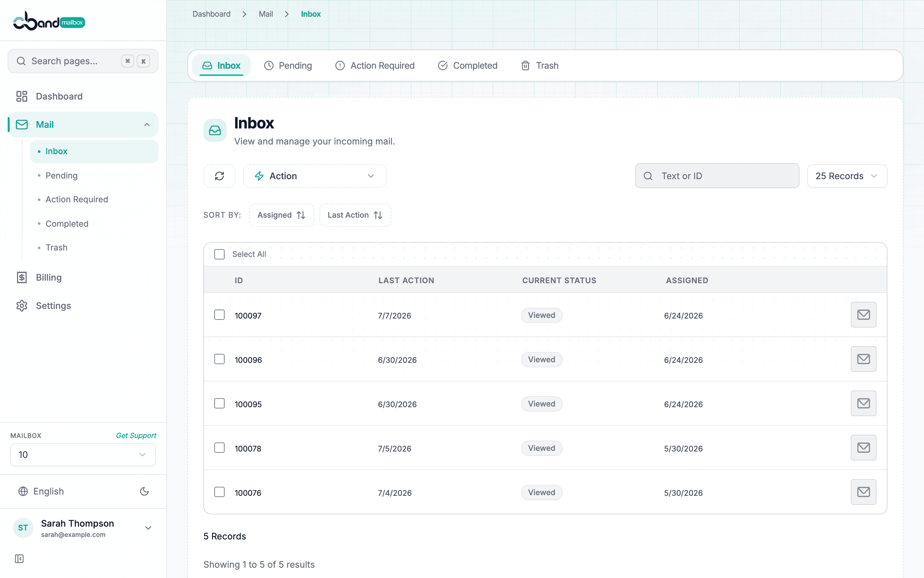Toggle dark mode moon icon
This screenshot has height=578, width=924.
(144, 491)
